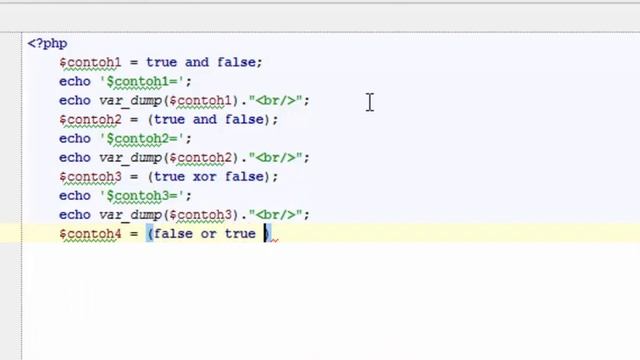
Task: Click the $contoh4 variable on highlighted line
Action: (90, 234)
